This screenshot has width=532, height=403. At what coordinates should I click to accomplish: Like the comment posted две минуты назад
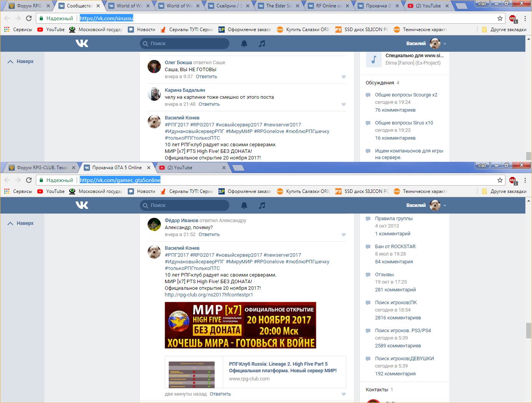[344, 394]
